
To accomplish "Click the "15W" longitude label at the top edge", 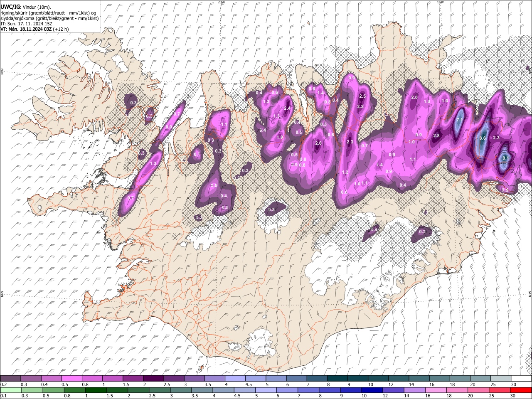I will pyautogui.click(x=440, y=2).
